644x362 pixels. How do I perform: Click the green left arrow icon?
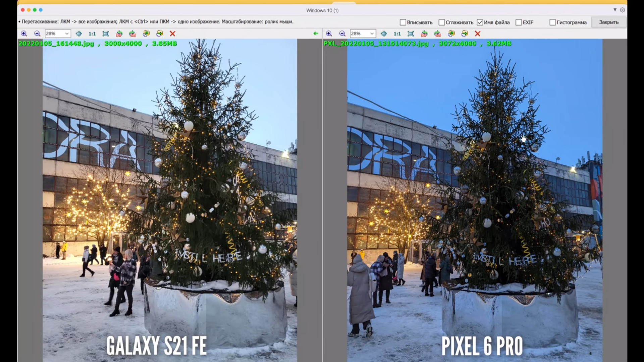[x=316, y=34]
